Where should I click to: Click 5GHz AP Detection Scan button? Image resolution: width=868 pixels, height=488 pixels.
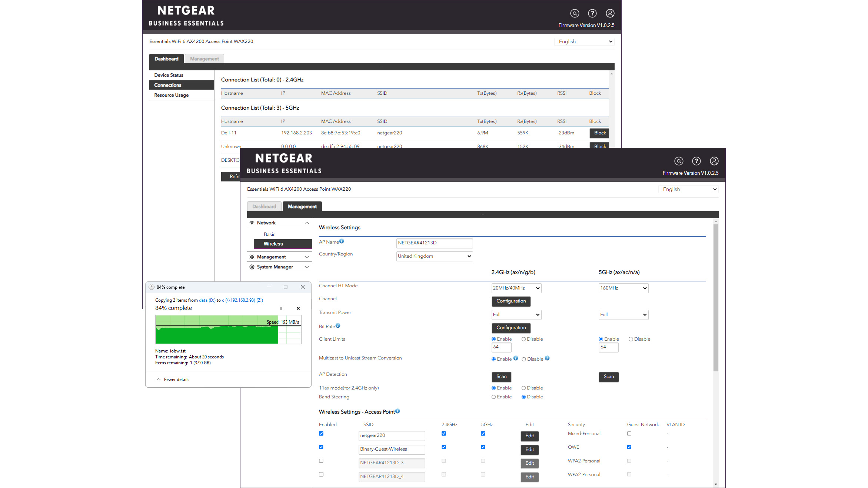pyautogui.click(x=608, y=377)
